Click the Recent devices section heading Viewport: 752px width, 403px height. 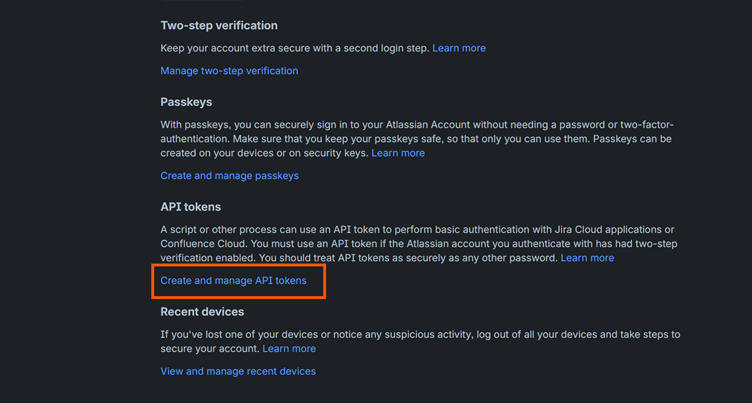pos(202,312)
